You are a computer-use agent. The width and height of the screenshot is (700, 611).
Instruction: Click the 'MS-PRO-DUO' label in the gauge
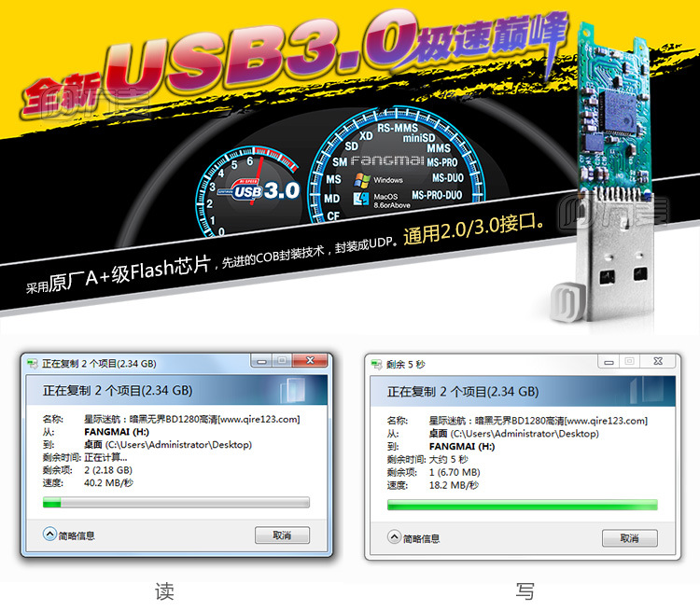pos(437,196)
